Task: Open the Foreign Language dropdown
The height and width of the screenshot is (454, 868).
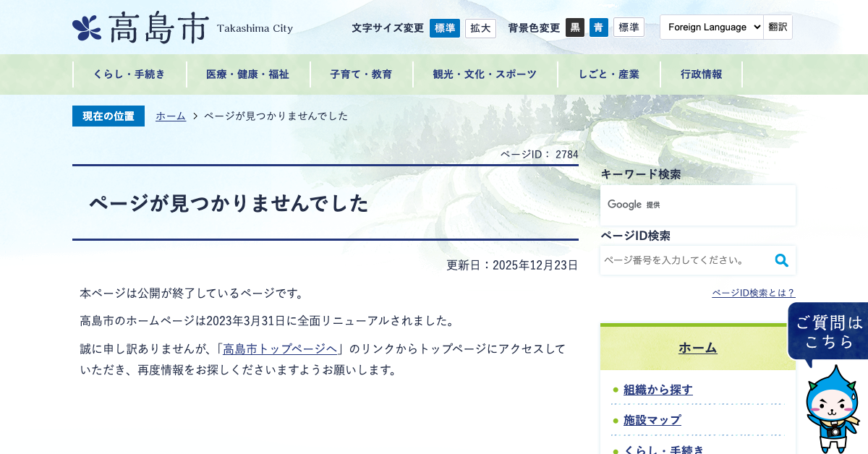Action: click(712, 27)
